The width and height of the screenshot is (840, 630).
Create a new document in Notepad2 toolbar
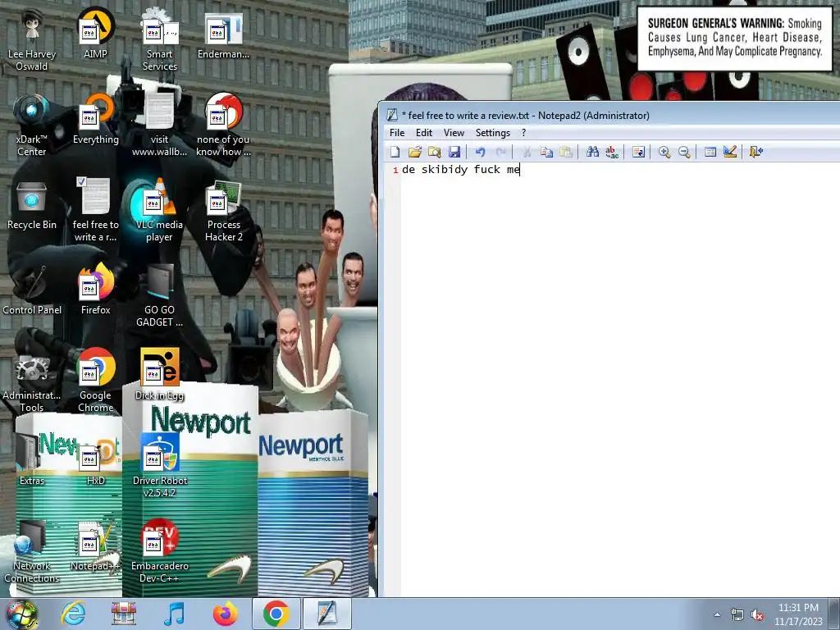(x=395, y=152)
